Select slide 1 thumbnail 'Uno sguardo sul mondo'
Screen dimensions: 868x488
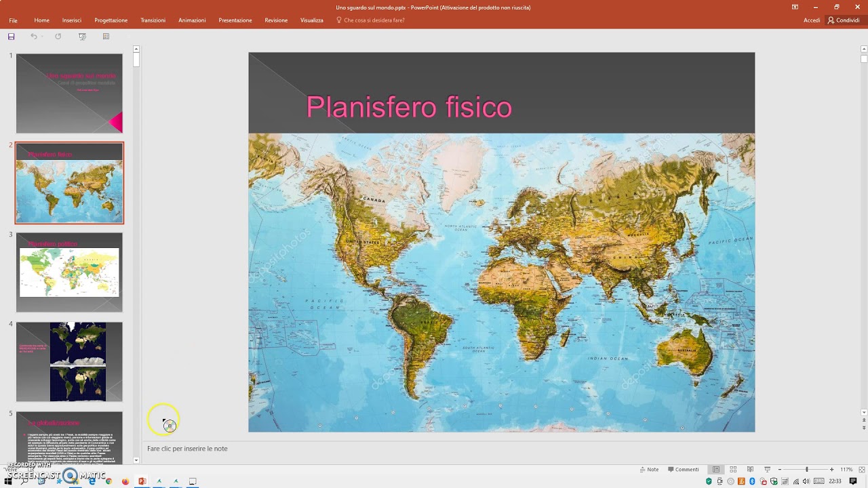pyautogui.click(x=69, y=94)
